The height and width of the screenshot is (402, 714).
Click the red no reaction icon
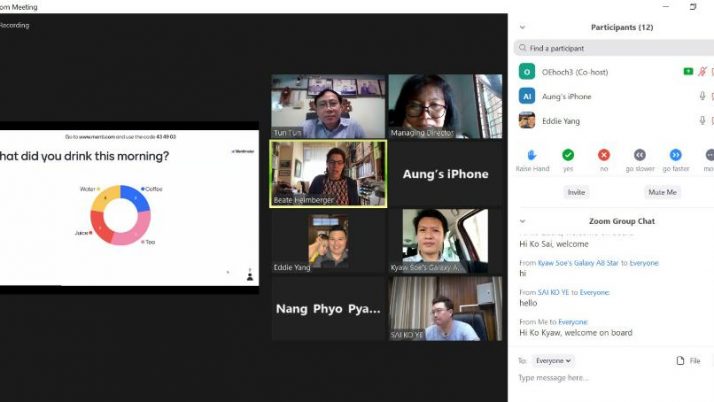(x=604, y=155)
